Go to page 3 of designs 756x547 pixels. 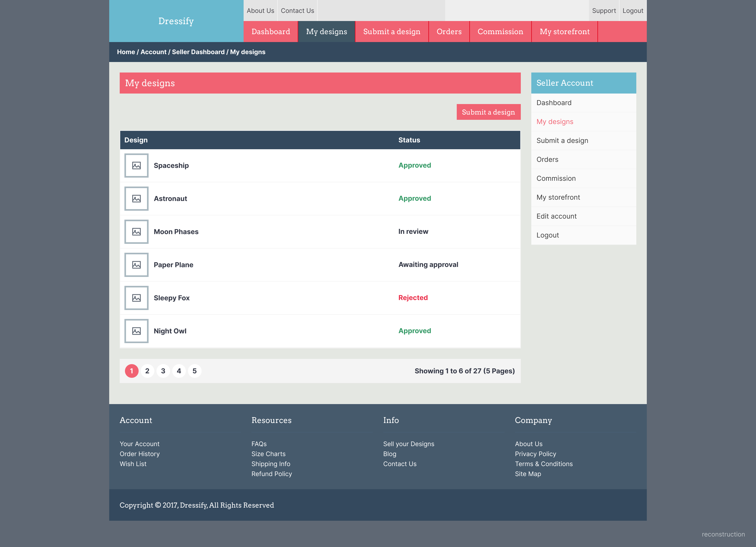point(163,371)
